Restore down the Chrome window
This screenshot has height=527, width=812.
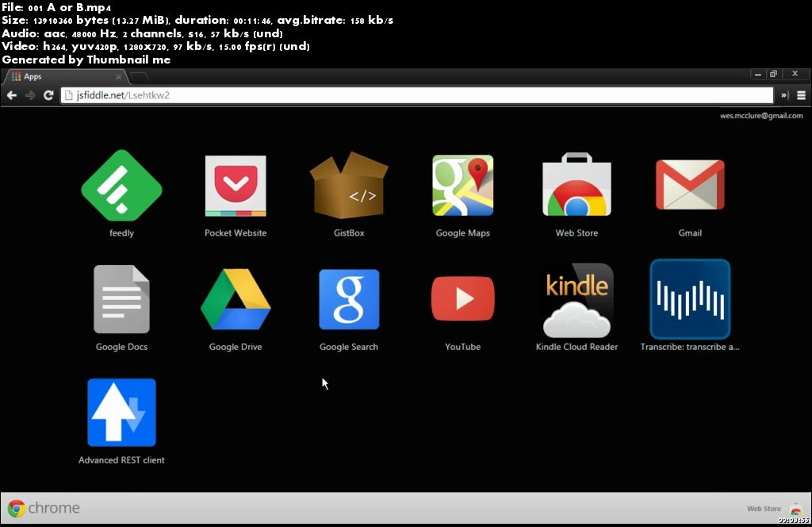(773, 75)
